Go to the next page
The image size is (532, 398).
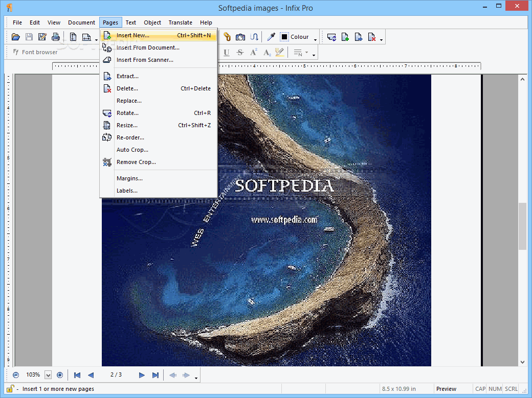click(142, 375)
